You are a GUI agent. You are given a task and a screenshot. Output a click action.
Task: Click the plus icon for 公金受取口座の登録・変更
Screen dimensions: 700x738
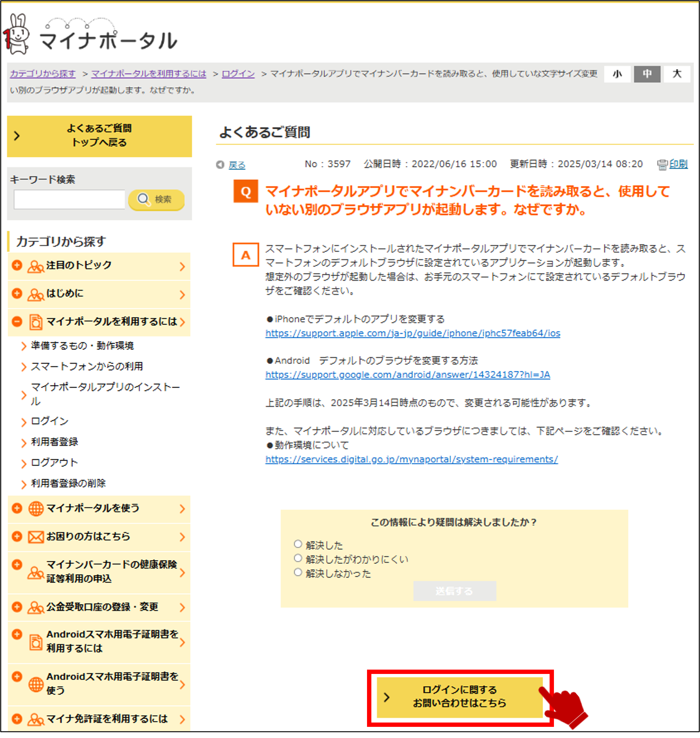pyautogui.click(x=17, y=607)
